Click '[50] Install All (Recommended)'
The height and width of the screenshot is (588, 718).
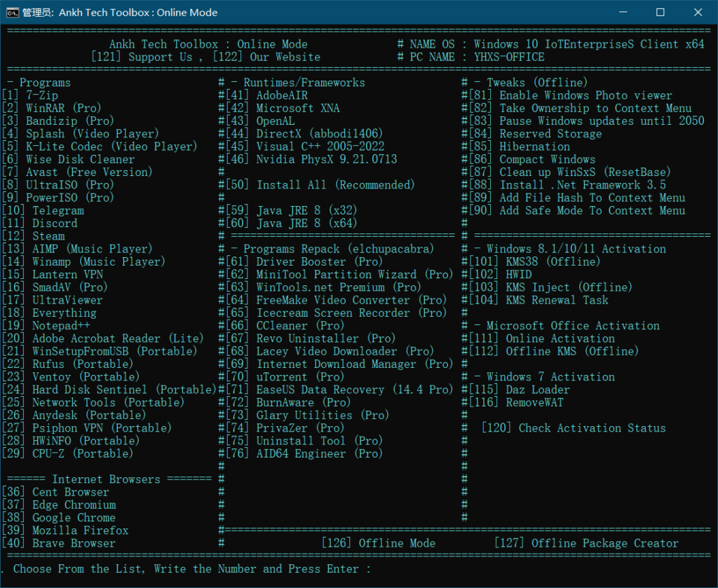click(320, 185)
